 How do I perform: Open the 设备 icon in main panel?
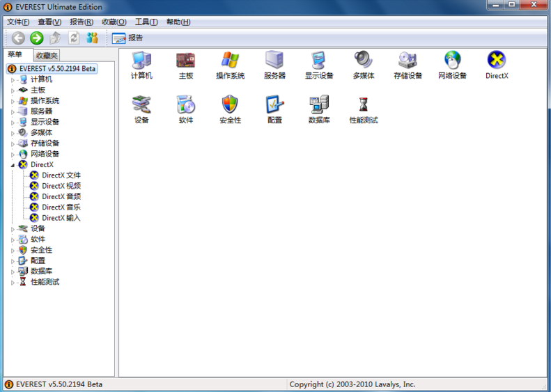coord(141,109)
